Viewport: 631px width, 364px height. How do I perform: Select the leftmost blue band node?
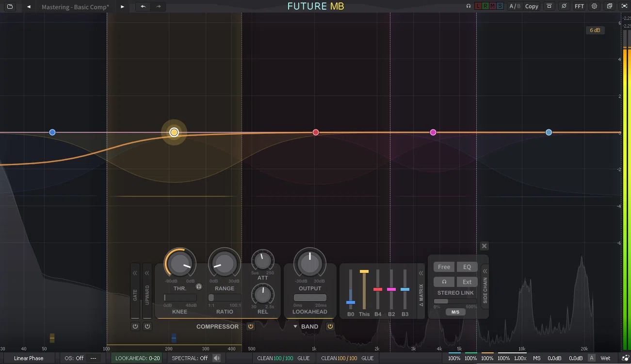click(x=52, y=132)
